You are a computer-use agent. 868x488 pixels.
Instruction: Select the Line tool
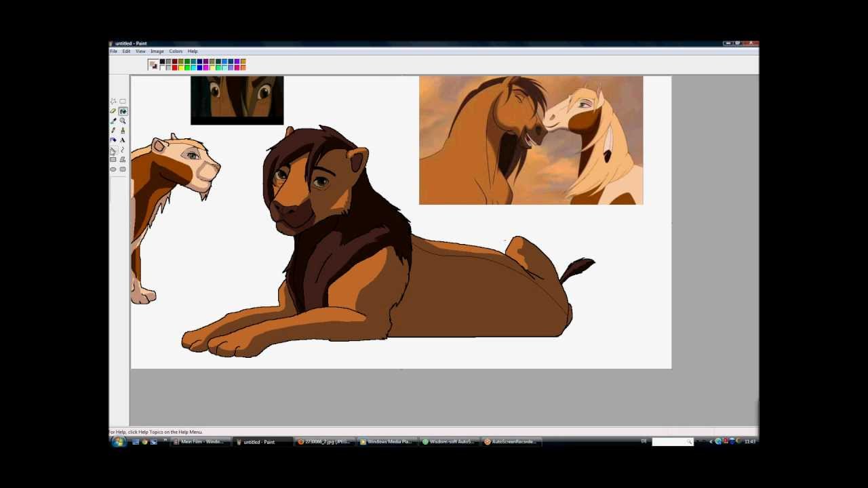(x=113, y=150)
